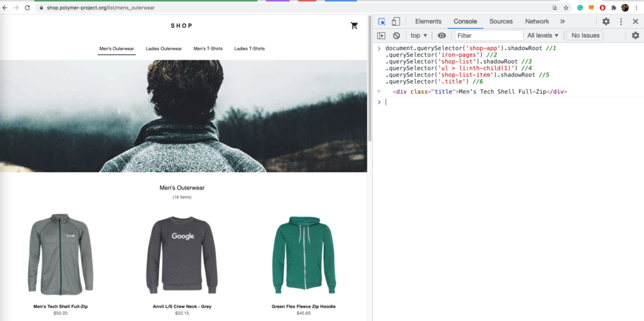Toggle the device toolbar
The width and height of the screenshot is (644, 321).
coord(396,21)
